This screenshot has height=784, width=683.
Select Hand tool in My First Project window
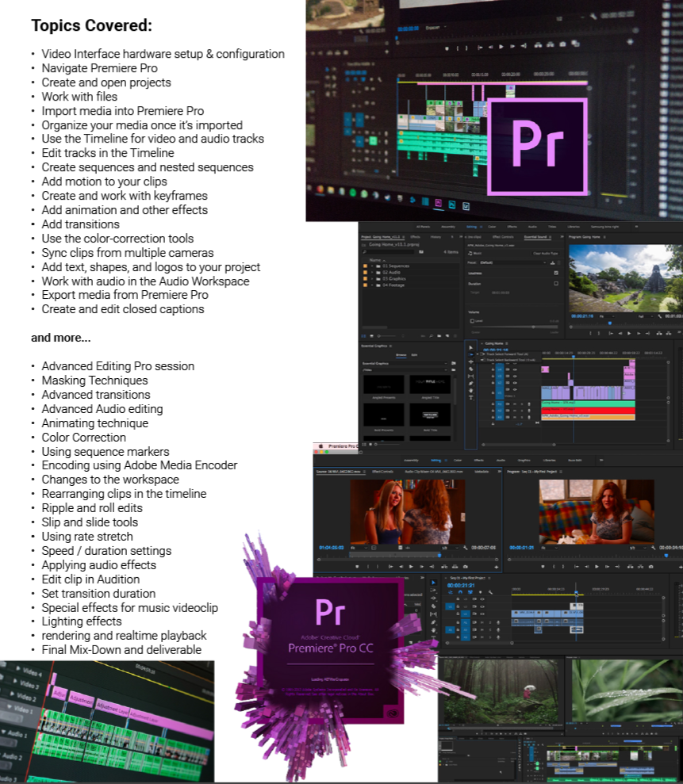coord(433,630)
